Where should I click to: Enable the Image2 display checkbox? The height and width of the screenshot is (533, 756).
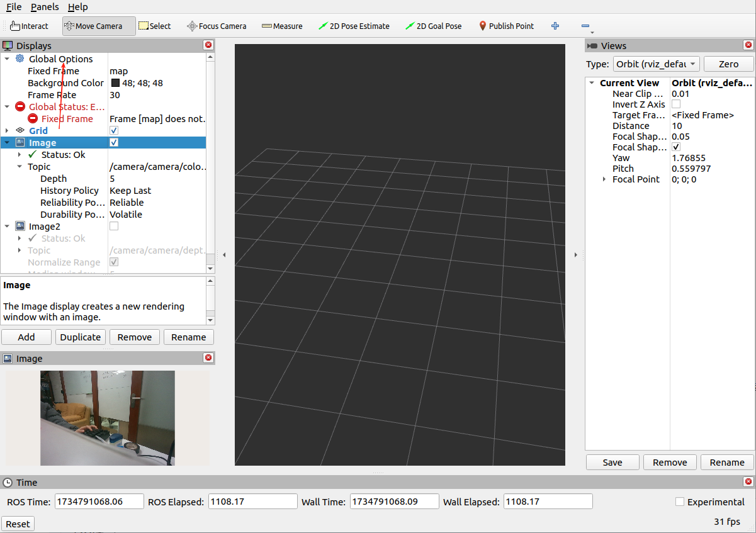[114, 226]
